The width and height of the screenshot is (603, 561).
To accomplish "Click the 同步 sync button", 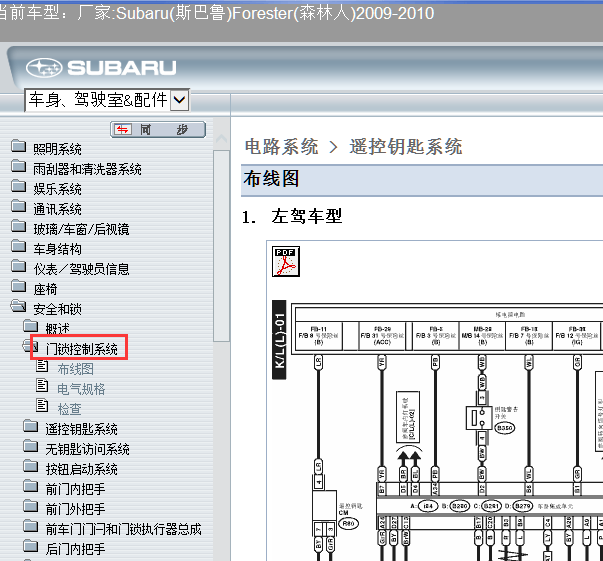I will tap(158, 130).
